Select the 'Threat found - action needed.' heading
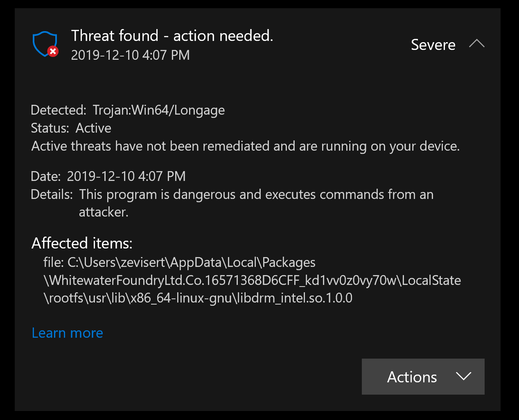The width and height of the screenshot is (519, 420). pyautogui.click(x=172, y=36)
